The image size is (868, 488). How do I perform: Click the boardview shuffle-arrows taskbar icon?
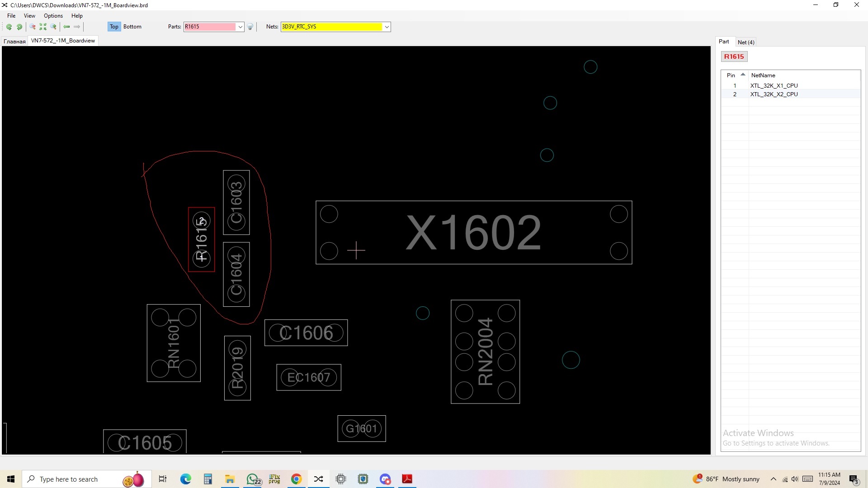pos(319,479)
